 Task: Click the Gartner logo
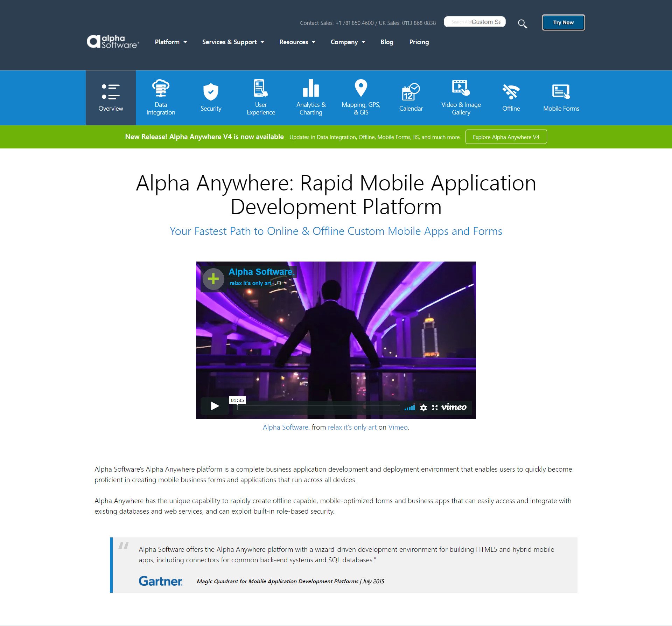[161, 581]
